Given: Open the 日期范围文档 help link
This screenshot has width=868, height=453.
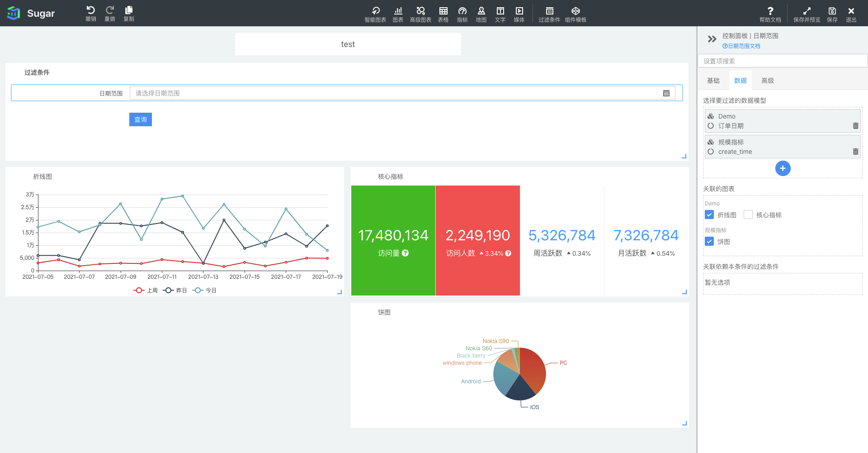Looking at the screenshot, I should click(x=741, y=46).
